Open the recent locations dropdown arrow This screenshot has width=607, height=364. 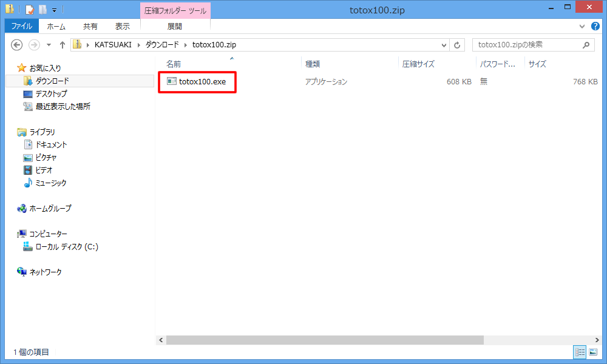coord(49,45)
